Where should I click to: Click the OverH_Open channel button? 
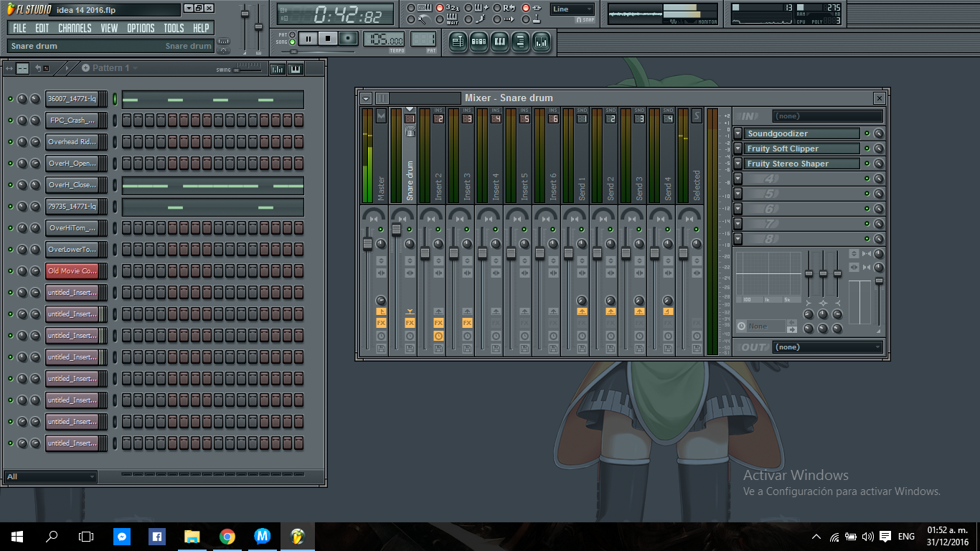tap(72, 164)
